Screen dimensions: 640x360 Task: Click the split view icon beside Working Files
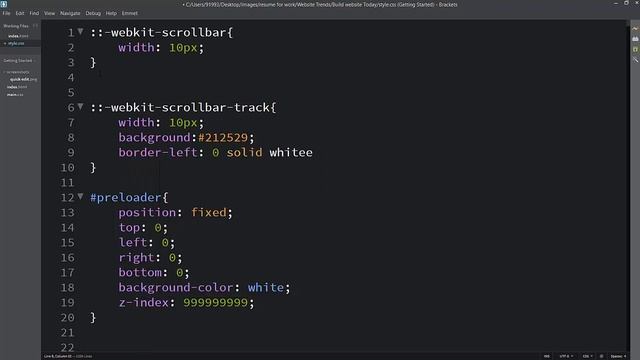click(x=35, y=26)
